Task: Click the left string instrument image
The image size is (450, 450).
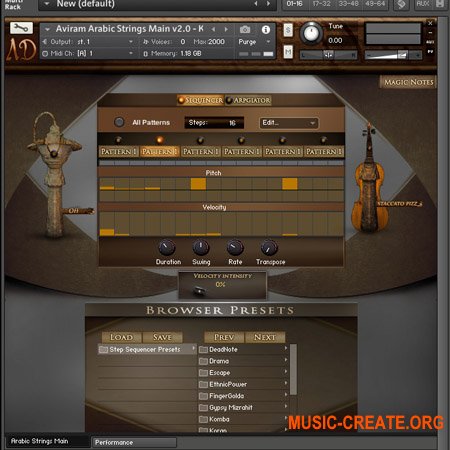Action: [x=54, y=175]
